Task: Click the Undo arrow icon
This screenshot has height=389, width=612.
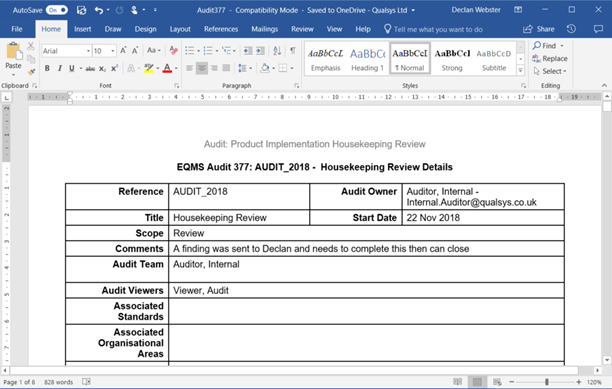Action: pos(99,10)
